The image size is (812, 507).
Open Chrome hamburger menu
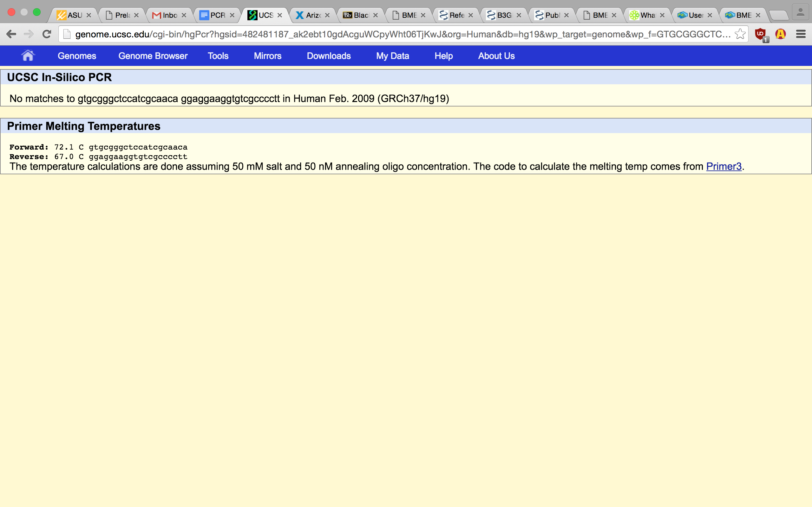click(x=801, y=34)
